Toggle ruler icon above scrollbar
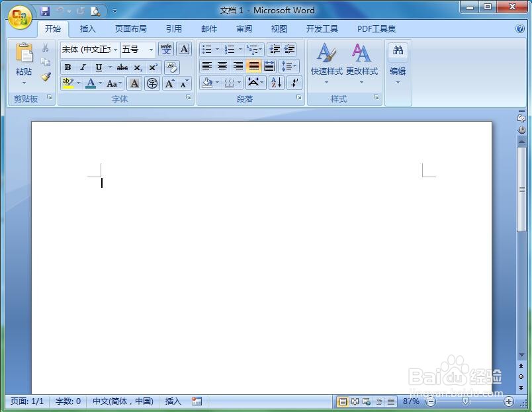The image size is (532, 412). [521, 117]
